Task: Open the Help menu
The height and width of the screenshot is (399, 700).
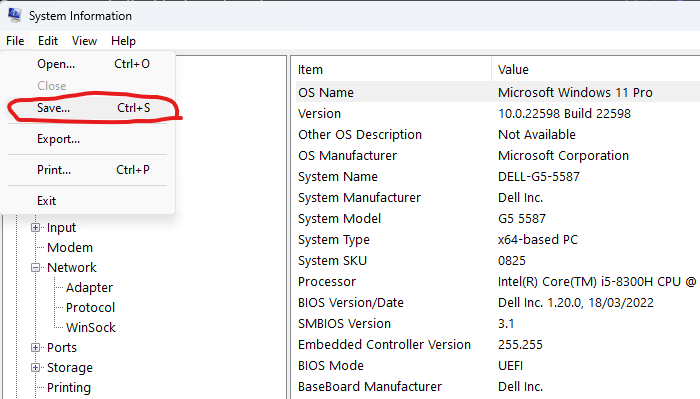Action: [123, 41]
